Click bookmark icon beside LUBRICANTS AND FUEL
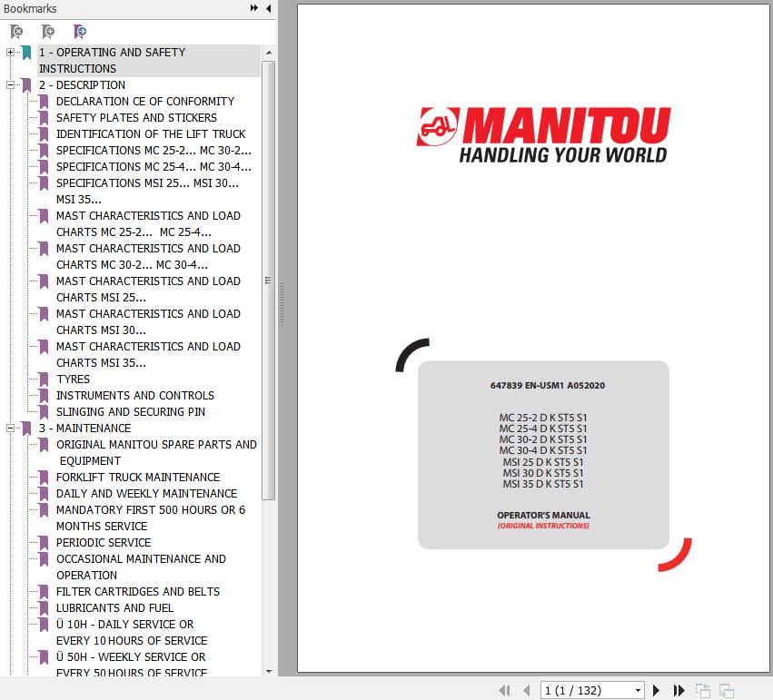773x700 pixels. (44, 608)
